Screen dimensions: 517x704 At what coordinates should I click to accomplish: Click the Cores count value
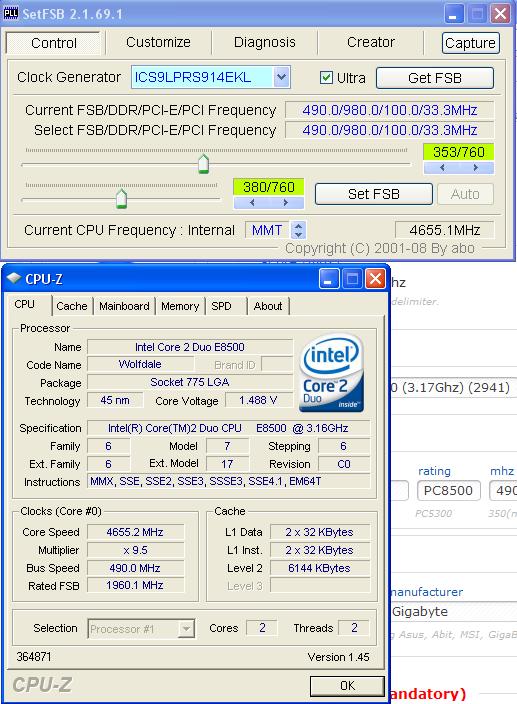coord(262,628)
